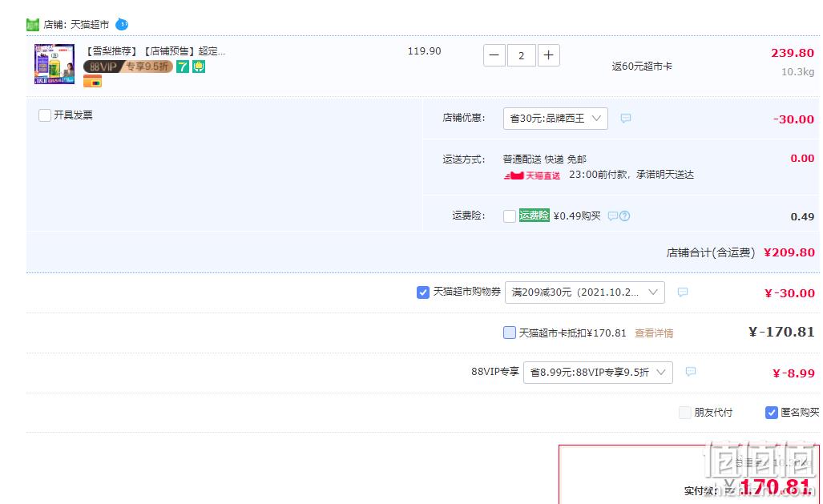Click the ¥-170.81 card deduction amount
823x504 pixels.
coord(781,332)
